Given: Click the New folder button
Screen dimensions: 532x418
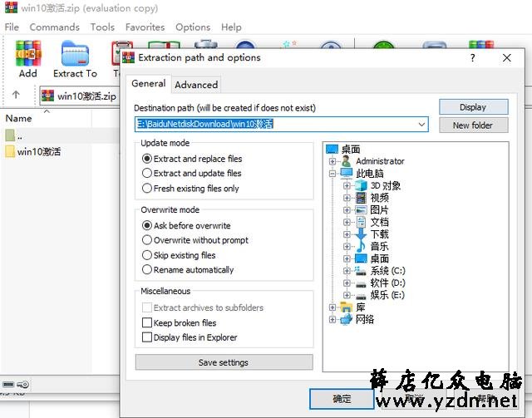Looking at the screenshot, I should pos(473,125).
